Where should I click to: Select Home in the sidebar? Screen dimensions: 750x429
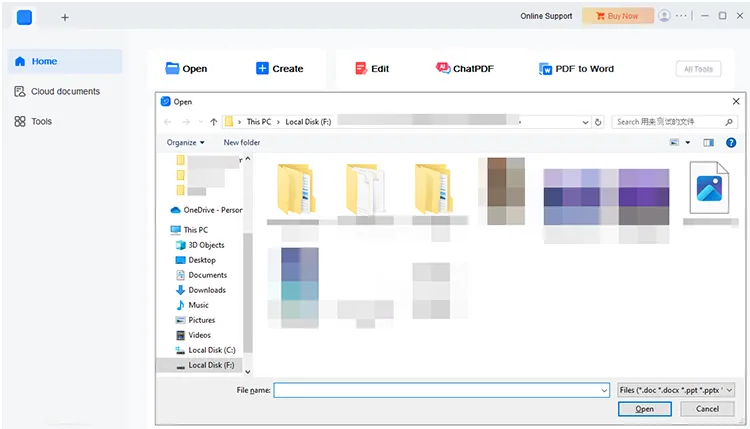click(65, 61)
